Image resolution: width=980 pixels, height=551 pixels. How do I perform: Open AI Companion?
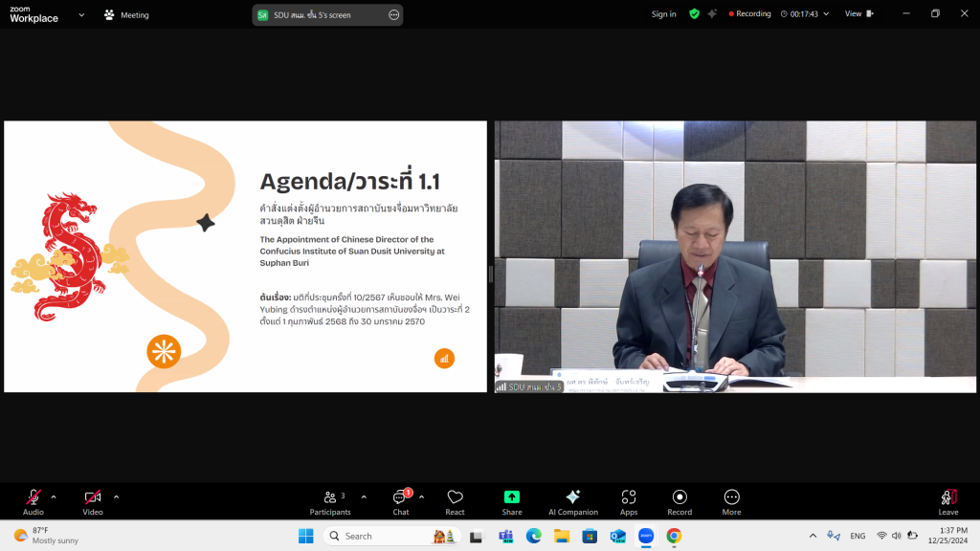pos(572,501)
